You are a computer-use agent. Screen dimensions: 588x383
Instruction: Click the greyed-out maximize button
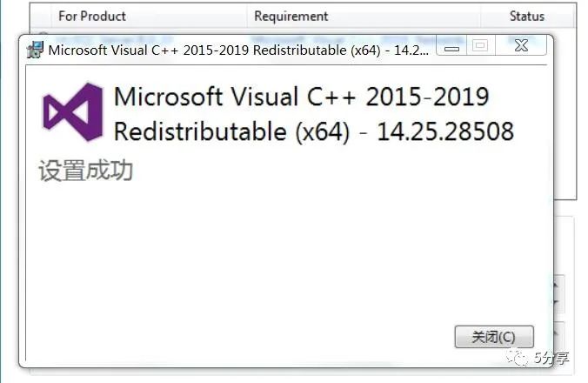(481, 48)
